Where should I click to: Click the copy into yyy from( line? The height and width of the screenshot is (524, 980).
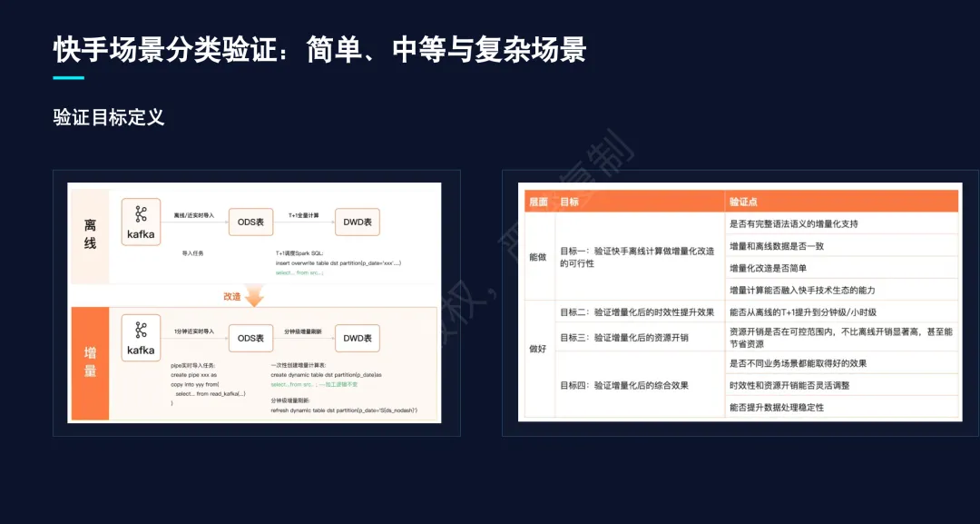pyautogui.click(x=195, y=384)
